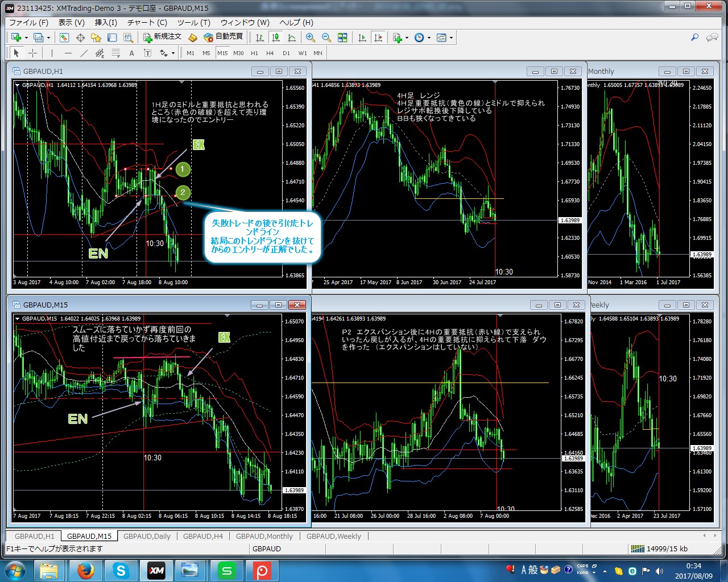Switch to the GBPAUD,Daily chart tab
This screenshot has height=582, width=728.
pos(147,536)
